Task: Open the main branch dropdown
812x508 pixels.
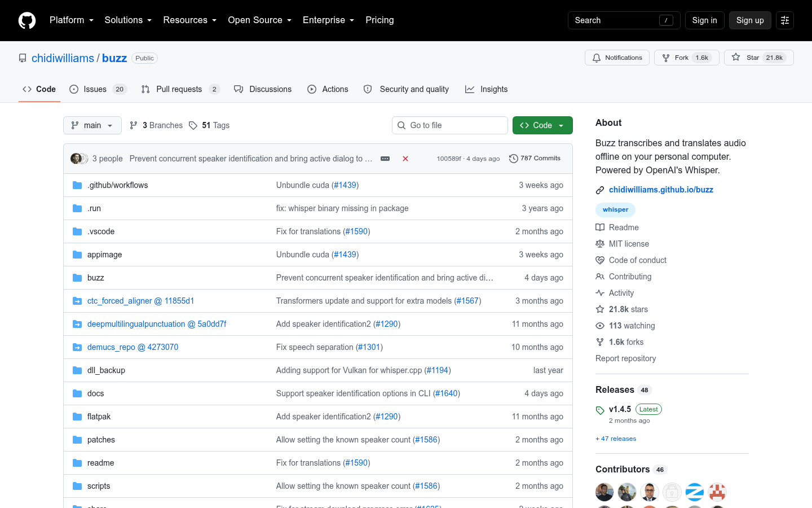Action: click(x=92, y=125)
